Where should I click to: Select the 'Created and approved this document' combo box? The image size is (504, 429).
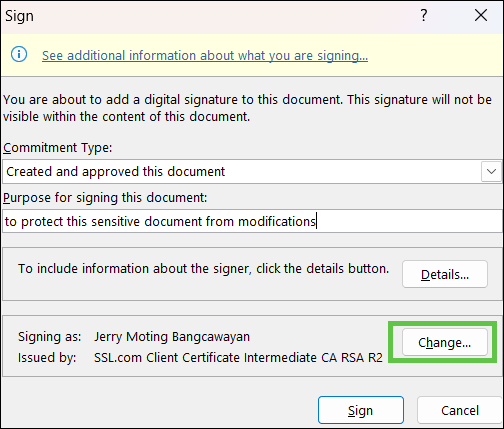(x=252, y=171)
